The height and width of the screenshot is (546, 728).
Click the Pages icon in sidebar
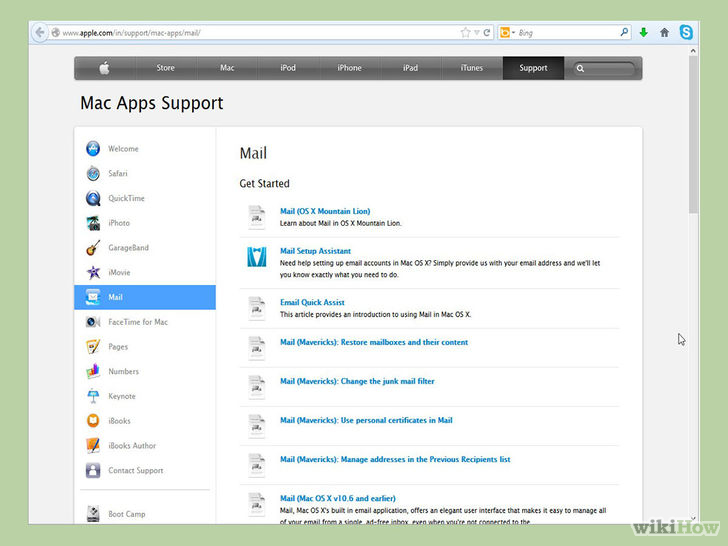coord(93,346)
